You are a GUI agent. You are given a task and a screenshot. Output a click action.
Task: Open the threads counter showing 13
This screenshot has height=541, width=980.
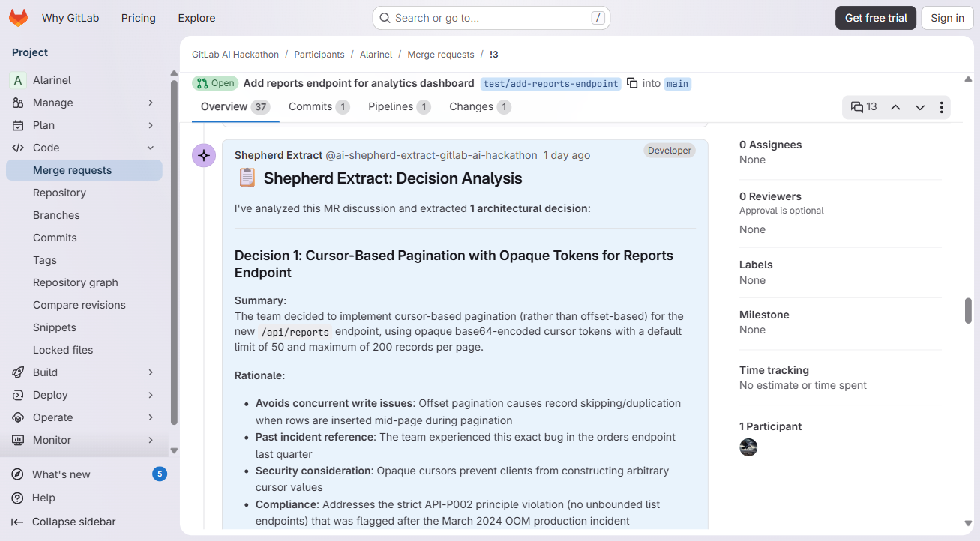[864, 107]
